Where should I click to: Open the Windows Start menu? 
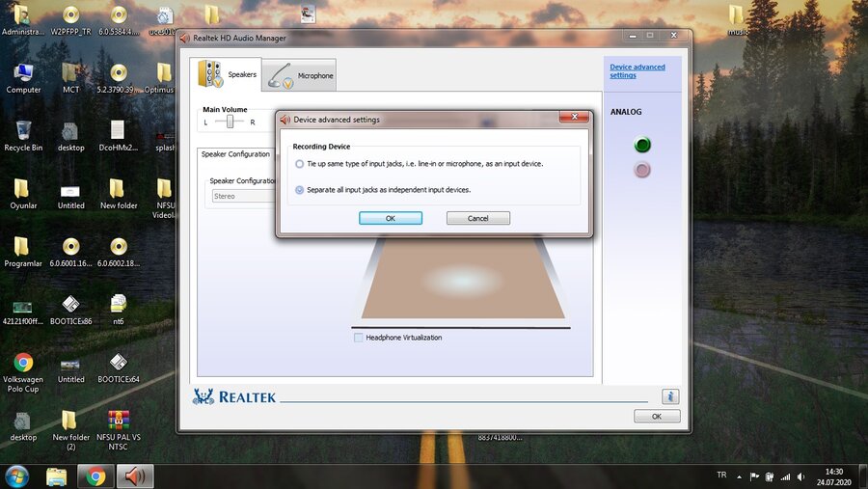point(17,476)
